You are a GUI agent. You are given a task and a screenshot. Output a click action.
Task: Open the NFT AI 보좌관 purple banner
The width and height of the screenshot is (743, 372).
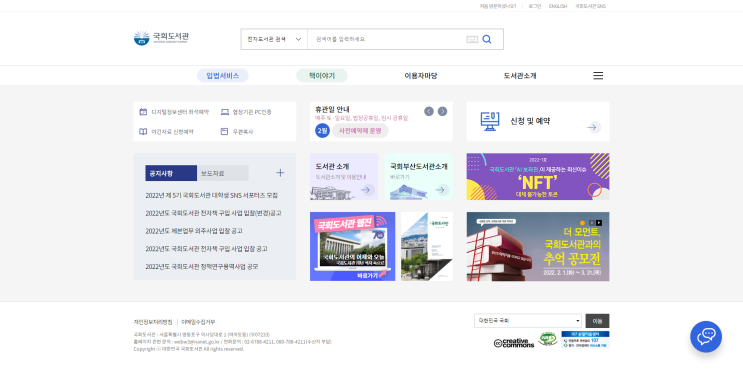(538, 176)
